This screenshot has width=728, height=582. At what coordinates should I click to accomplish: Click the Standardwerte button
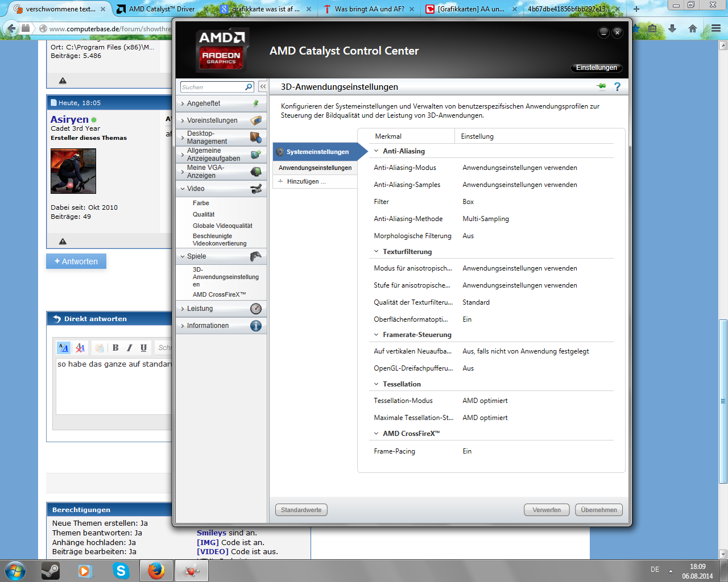pos(301,510)
